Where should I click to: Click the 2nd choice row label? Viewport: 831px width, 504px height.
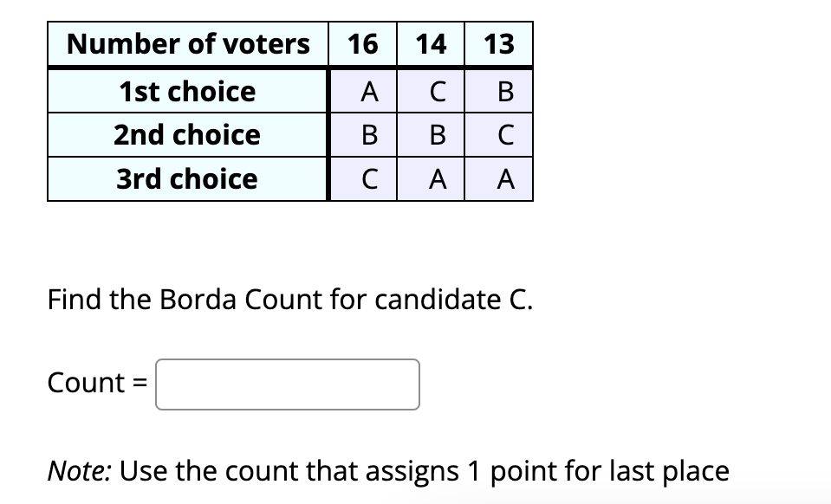(x=187, y=134)
